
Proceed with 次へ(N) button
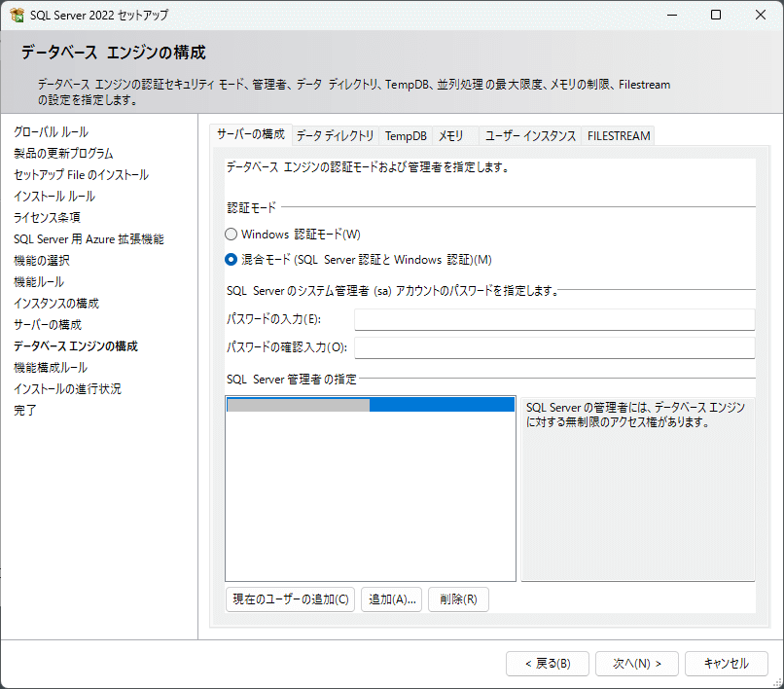tap(637, 664)
